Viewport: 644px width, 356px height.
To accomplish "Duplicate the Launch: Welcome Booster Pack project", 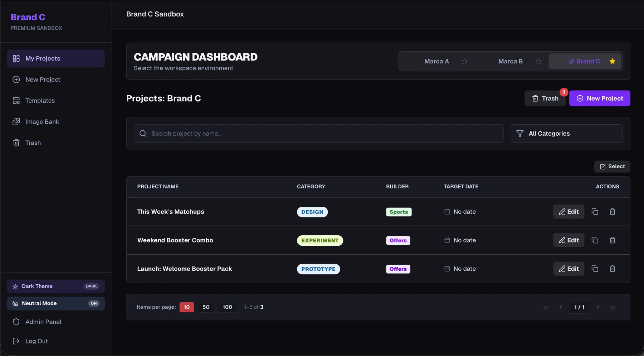I will tap(595, 269).
